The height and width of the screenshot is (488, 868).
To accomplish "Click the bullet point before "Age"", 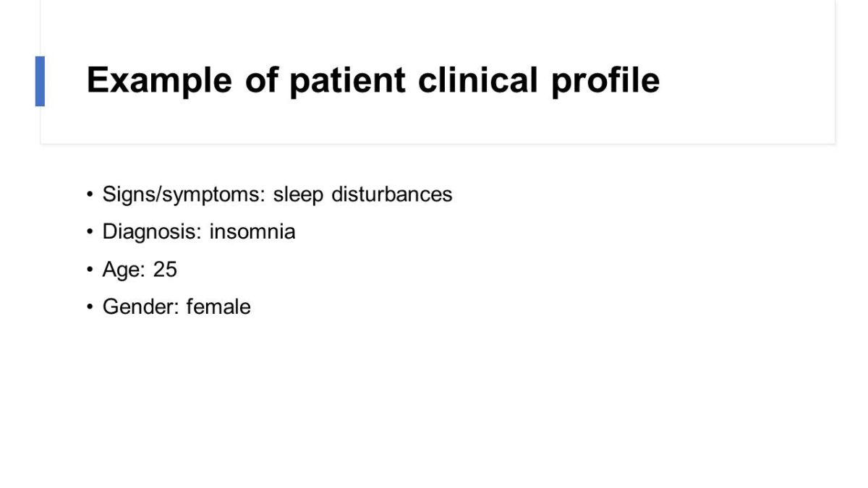I will [x=90, y=270].
